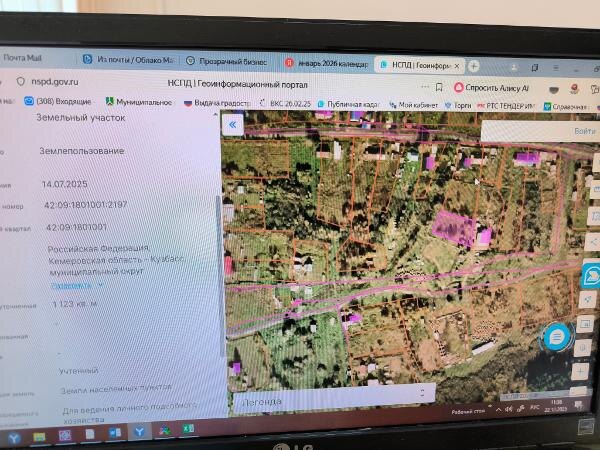
Task: Click the Спросить Алису AI button
Action: (x=491, y=88)
